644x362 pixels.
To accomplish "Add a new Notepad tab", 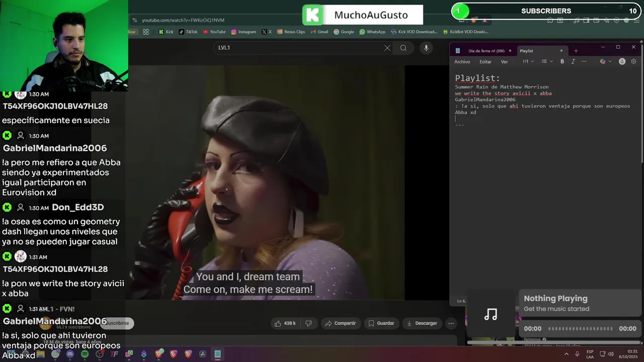I will (x=576, y=51).
